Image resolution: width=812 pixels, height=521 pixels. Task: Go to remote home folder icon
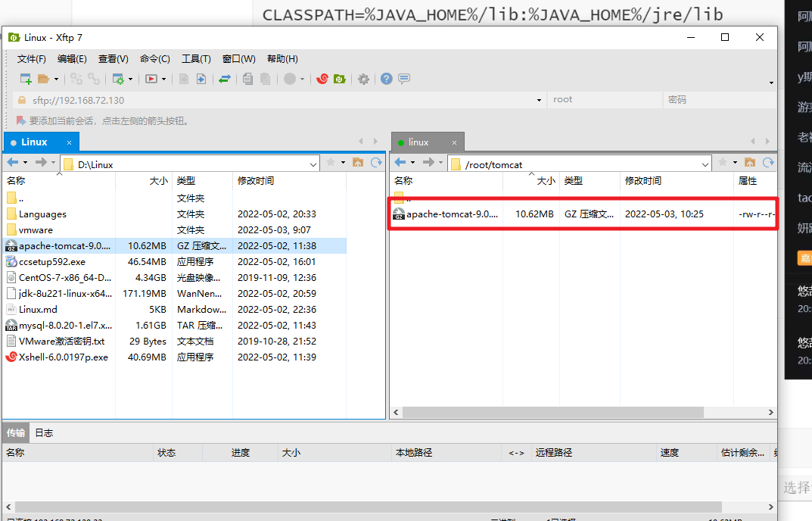click(x=750, y=163)
